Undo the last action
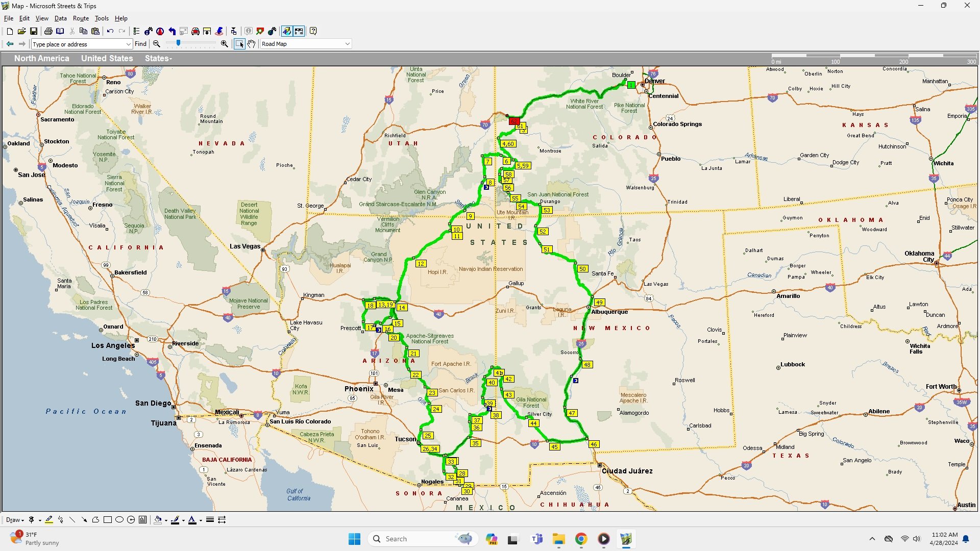 pos(110,31)
